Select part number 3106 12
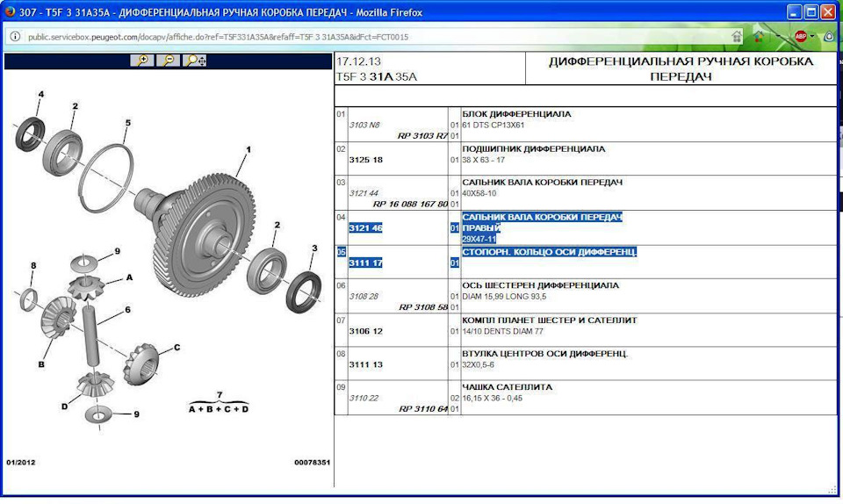The height and width of the screenshot is (504, 843). coord(365,331)
